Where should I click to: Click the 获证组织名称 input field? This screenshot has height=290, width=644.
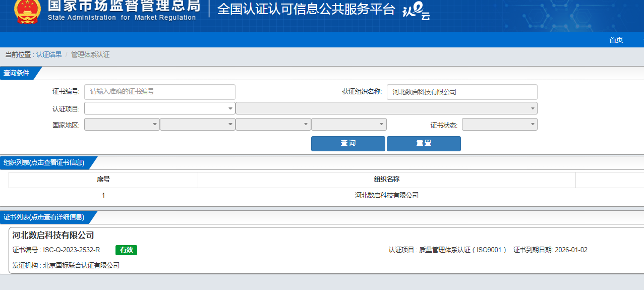coord(462,92)
